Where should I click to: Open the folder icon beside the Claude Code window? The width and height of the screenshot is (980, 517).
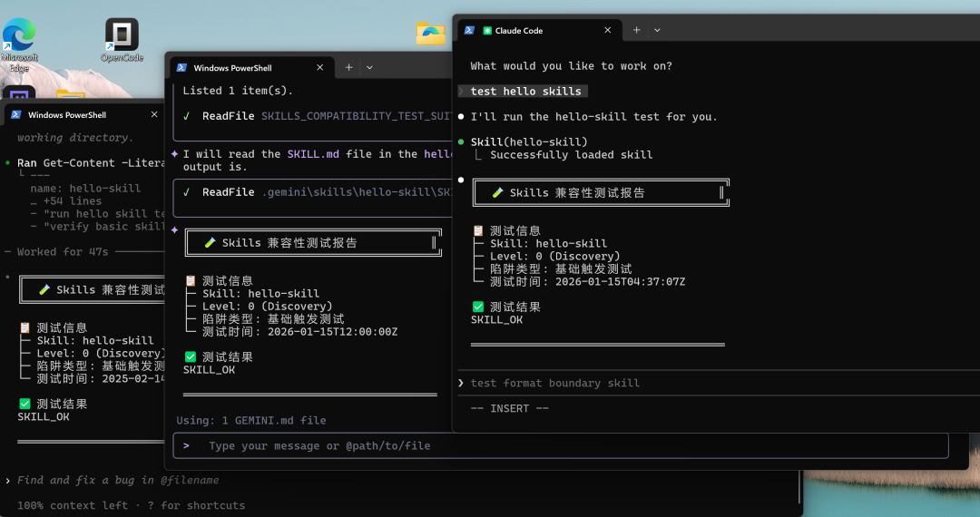(431, 33)
